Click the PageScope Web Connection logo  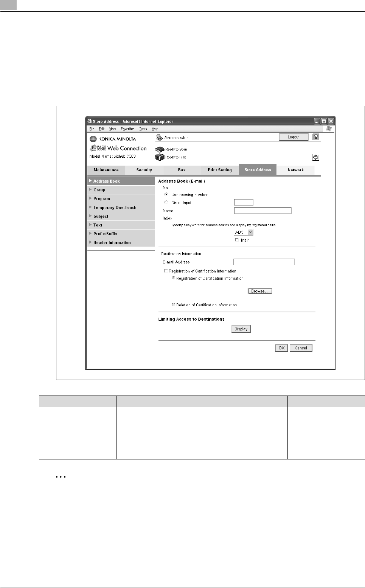coord(118,148)
